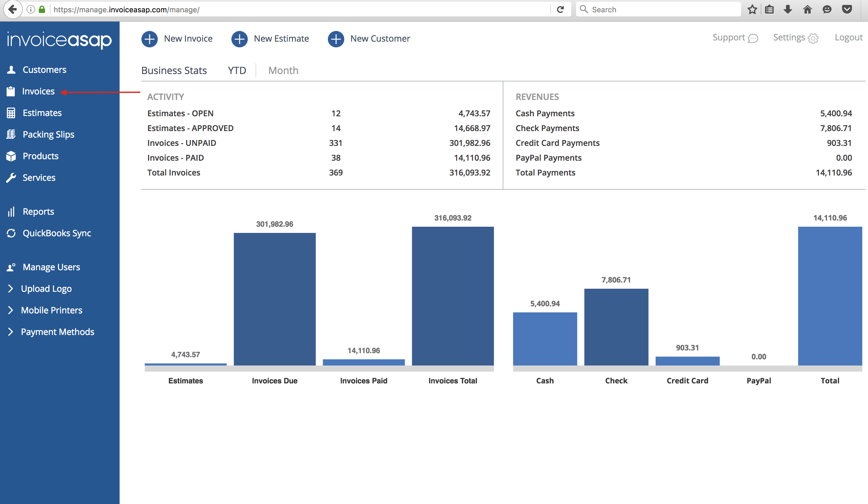Screen dimensions: 868x504
Task: Click the Logout link
Action: click(x=848, y=38)
